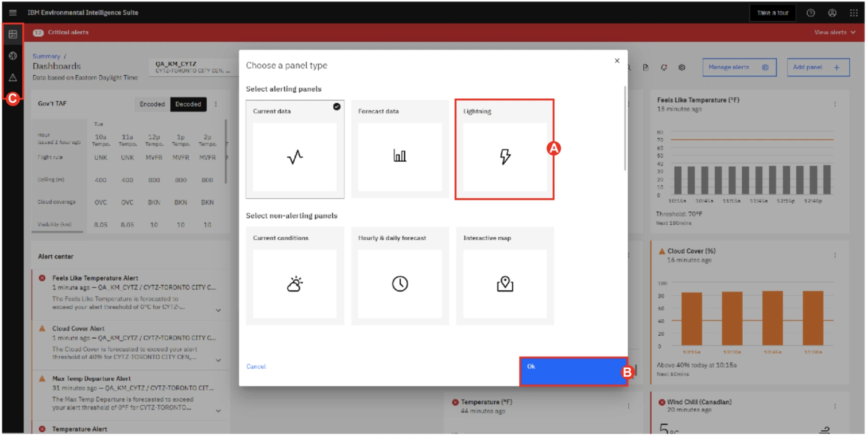Screen dimensions: 868x438
Task: Toggle the Current data checkmark
Action: pos(337,107)
